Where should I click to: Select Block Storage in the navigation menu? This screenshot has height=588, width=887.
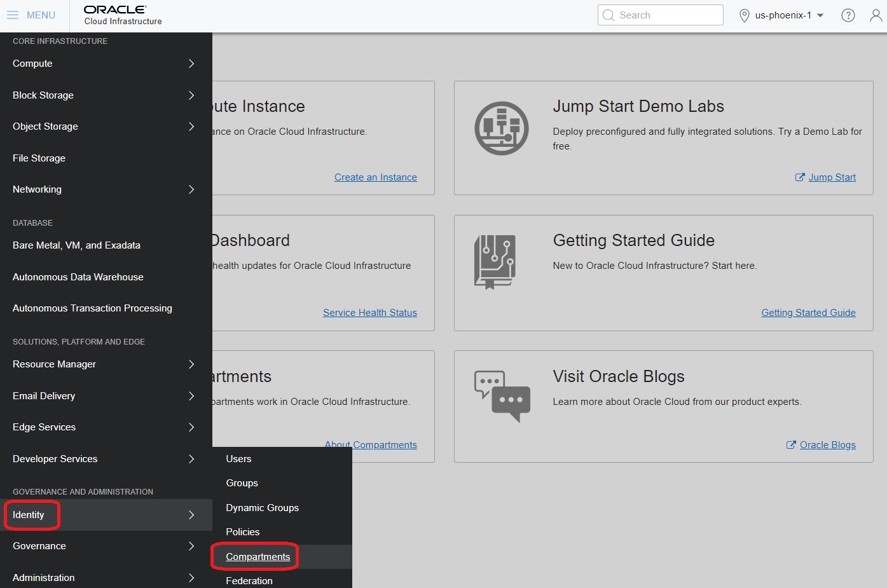tap(43, 95)
